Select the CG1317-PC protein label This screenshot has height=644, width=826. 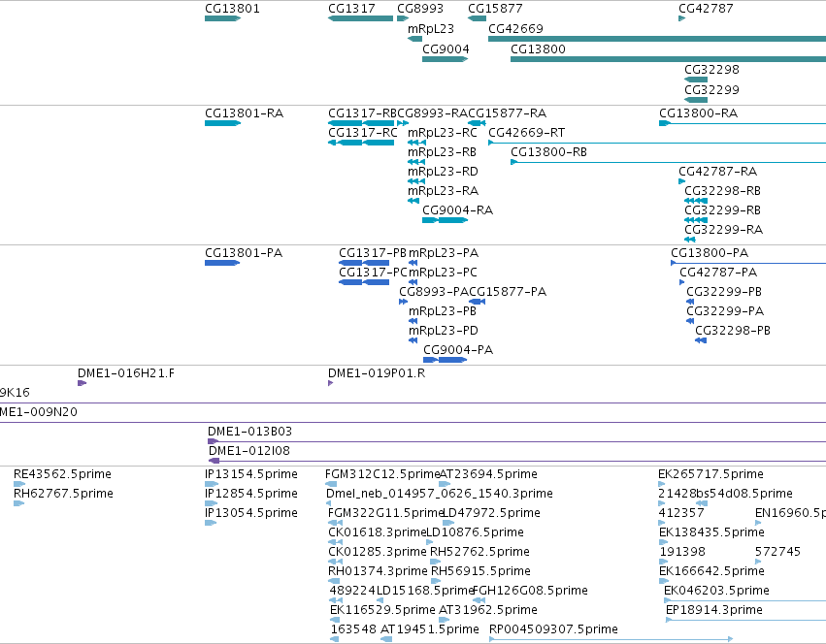pyautogui.click(x=373, y=273)
